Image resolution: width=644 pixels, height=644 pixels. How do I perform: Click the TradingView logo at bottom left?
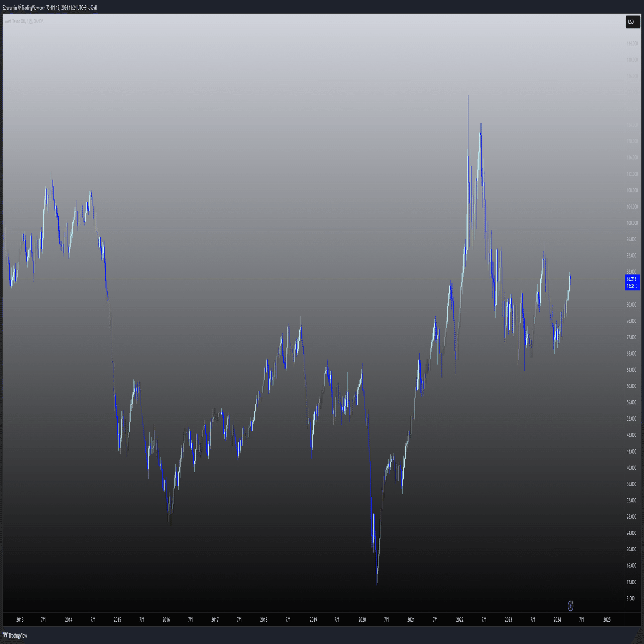pyautogui.click(x=15, y=636)
